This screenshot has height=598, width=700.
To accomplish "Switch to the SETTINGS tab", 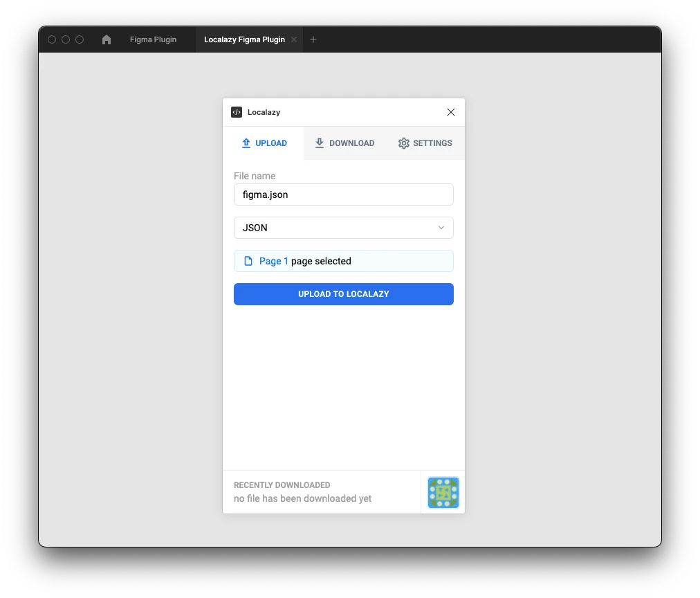I will pos(425,143).
